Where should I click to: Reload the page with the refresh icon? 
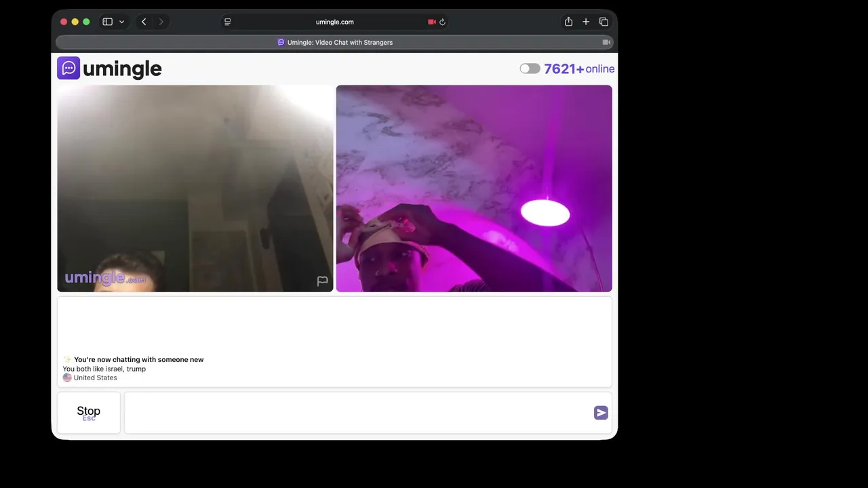[442, 22]
